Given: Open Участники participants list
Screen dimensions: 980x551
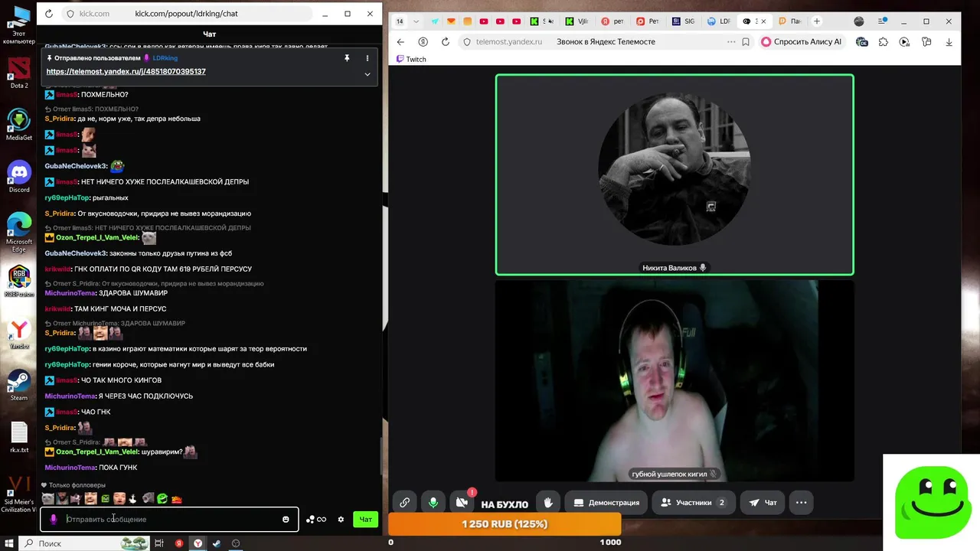Looking at the screenshot, I should click(694, 503).
